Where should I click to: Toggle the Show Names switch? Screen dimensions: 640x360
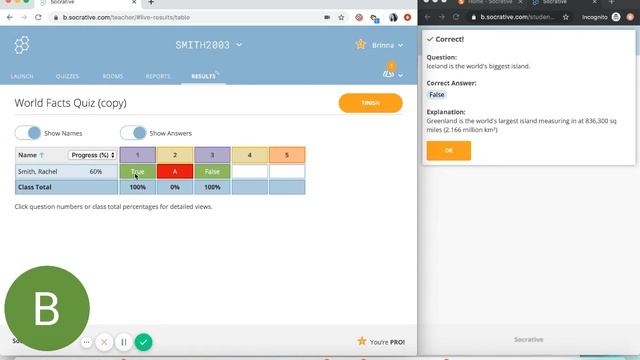28,133
